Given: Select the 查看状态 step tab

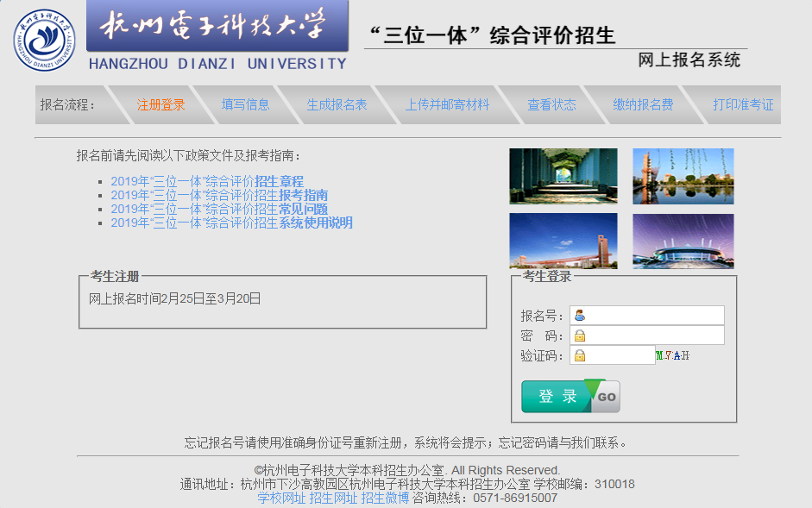Looking at the screenshot, I should (x=551, y=105).
